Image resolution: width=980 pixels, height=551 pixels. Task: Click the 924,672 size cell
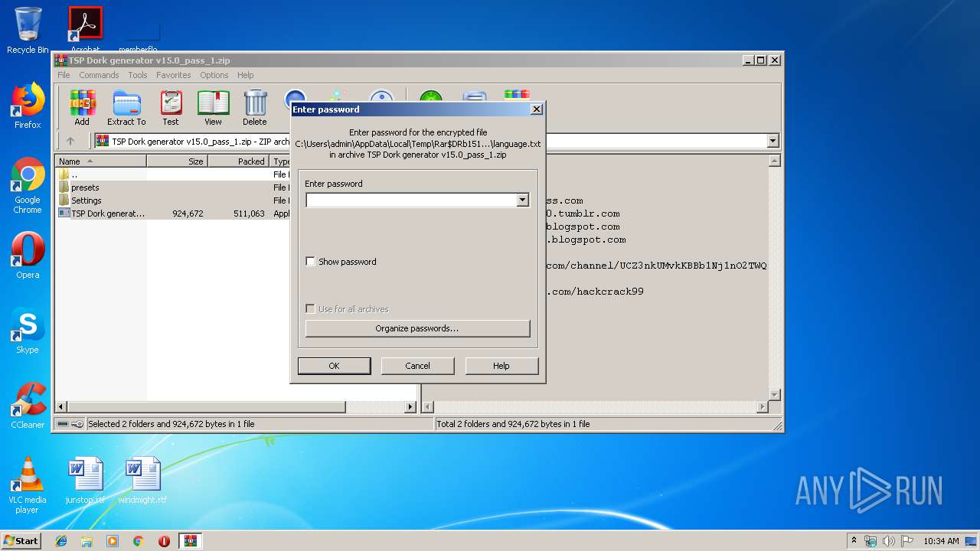click(188, 214)
